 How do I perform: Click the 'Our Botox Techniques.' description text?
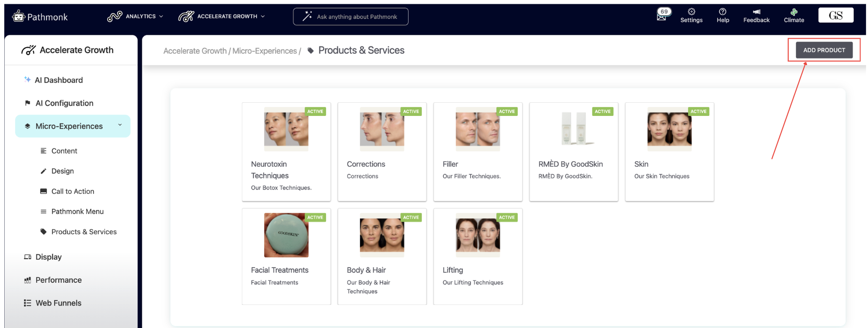pyautogui.click(x=281, y=188)
